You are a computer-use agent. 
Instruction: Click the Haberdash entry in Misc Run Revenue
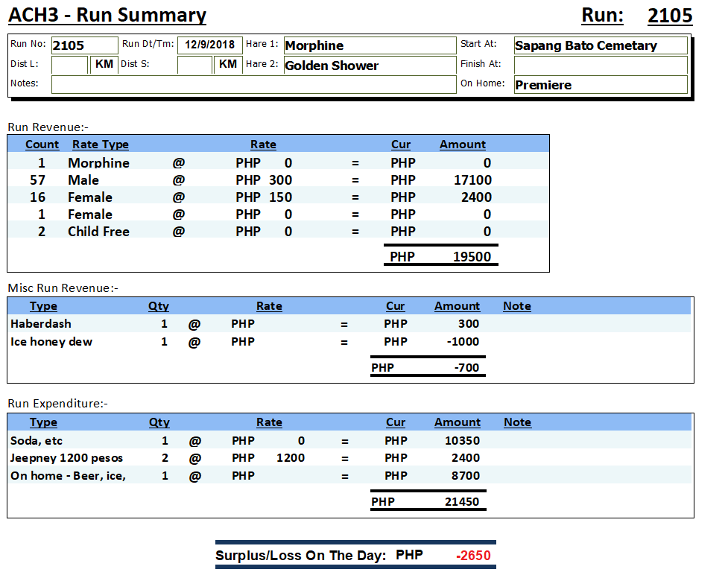(x=41, y=324)
